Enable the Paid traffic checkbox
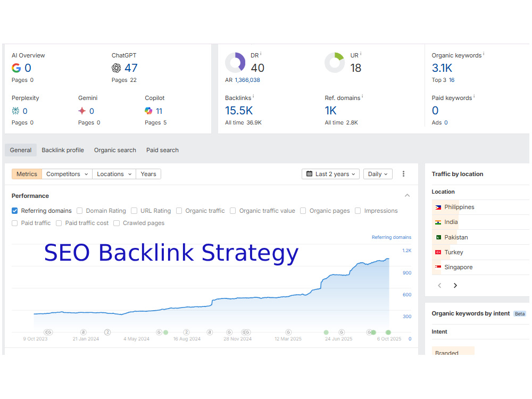 pyautogui.click(x=14, y=223)
